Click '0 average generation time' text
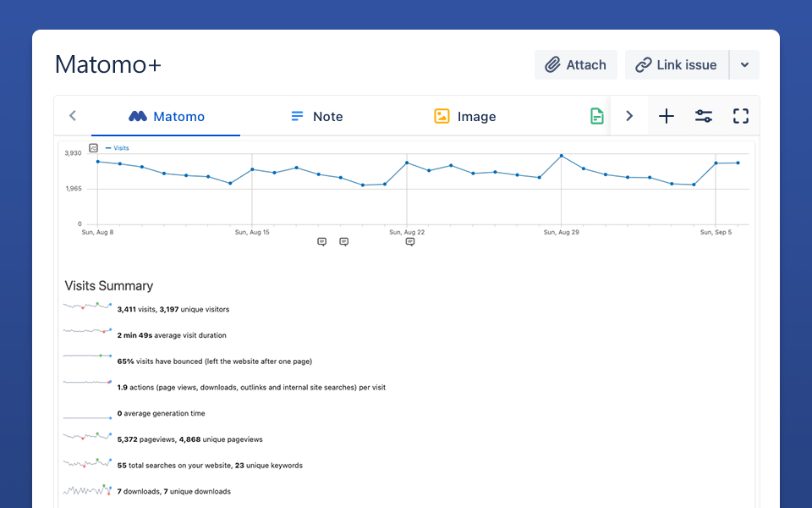Screen dimensions: 812x508 click(161, 413)
